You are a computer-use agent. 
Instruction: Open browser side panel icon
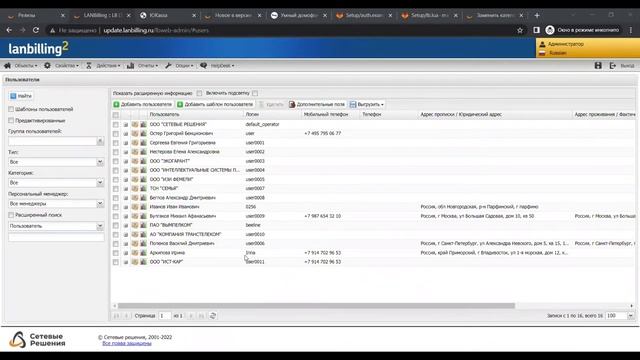[x=536, y=30]
